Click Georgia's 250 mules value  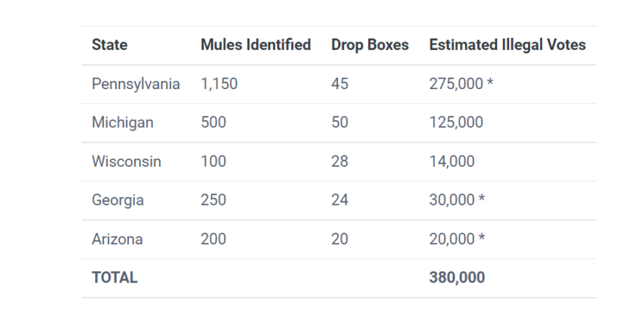pos(213,200)
